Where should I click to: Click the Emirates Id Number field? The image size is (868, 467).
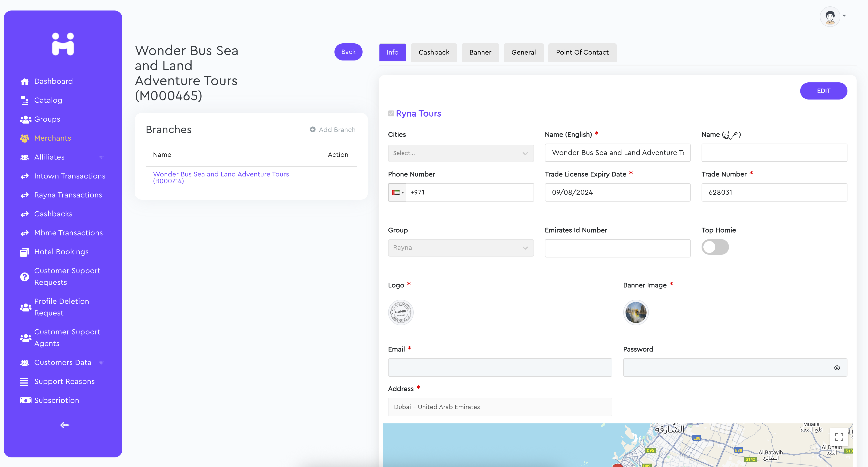[x=617, y=248]
